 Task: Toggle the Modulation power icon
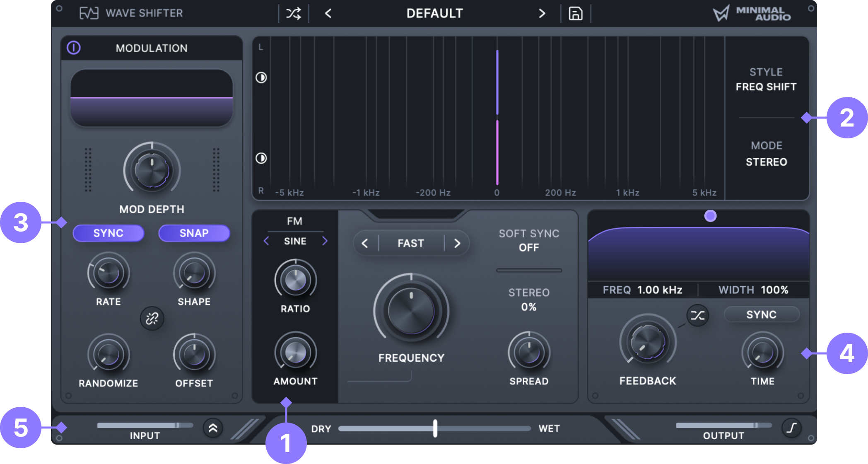point(74,48)
